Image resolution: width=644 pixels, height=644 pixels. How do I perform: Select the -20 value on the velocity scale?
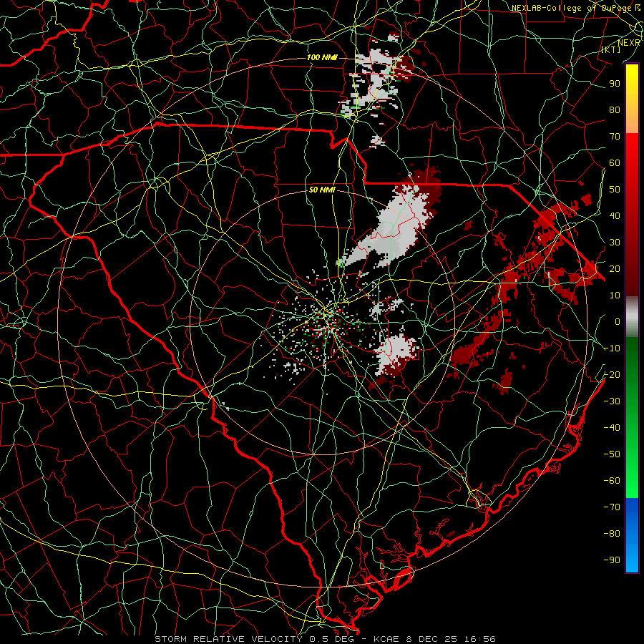point(612,374)
